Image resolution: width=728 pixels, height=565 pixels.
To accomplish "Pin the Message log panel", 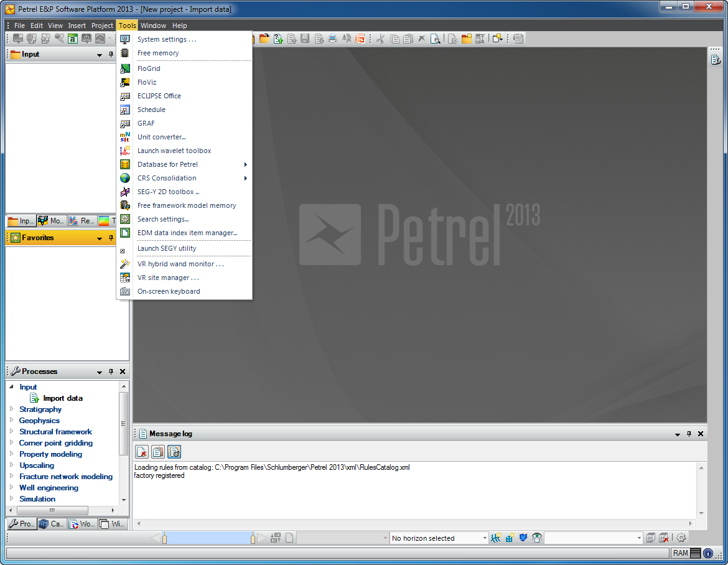I will [x=689, y=434].
